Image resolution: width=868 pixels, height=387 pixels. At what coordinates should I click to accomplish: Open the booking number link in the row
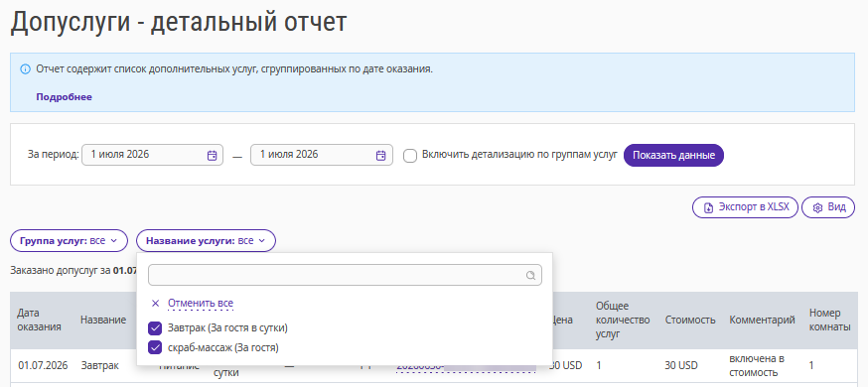(x=466, y=367)
